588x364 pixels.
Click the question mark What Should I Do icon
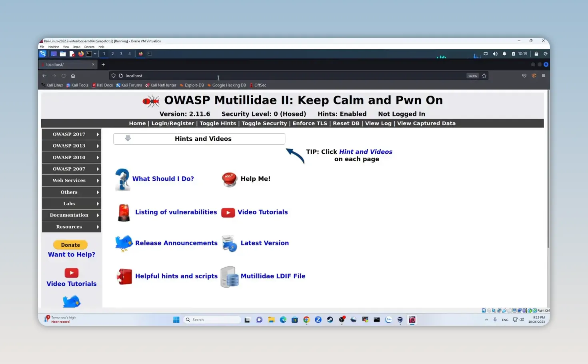click(x=122, y=179)
